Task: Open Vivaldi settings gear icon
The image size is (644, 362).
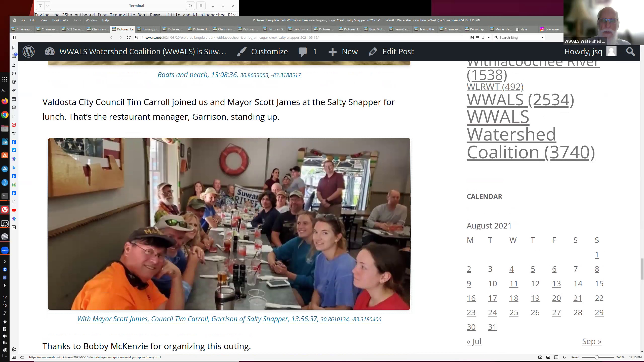Action: [x=14, y=350]
